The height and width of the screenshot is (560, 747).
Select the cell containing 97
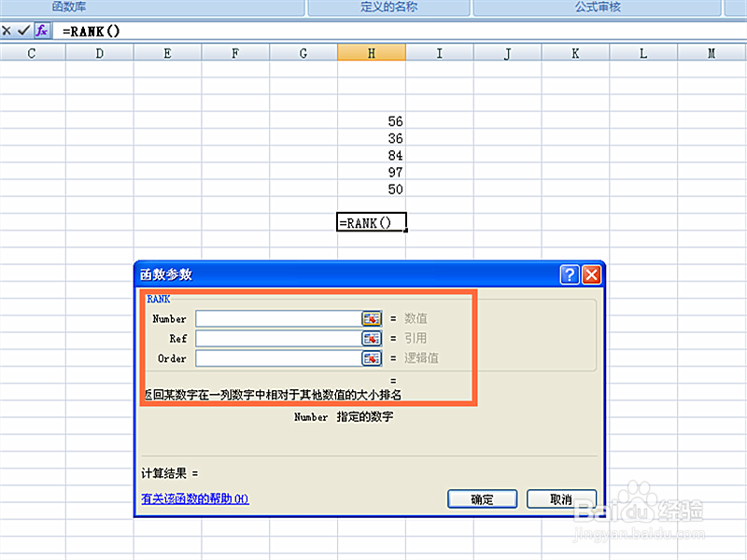tap(372, 172)
